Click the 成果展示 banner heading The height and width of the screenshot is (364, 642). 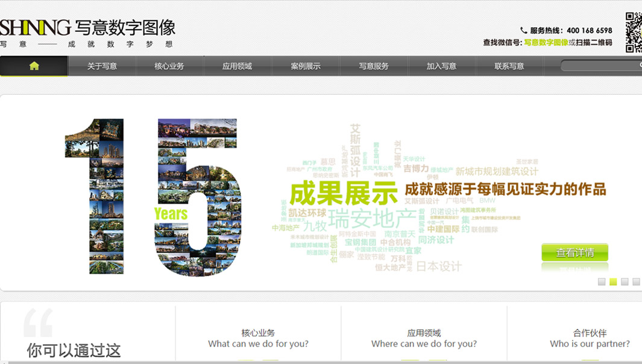tap(344, 193)
